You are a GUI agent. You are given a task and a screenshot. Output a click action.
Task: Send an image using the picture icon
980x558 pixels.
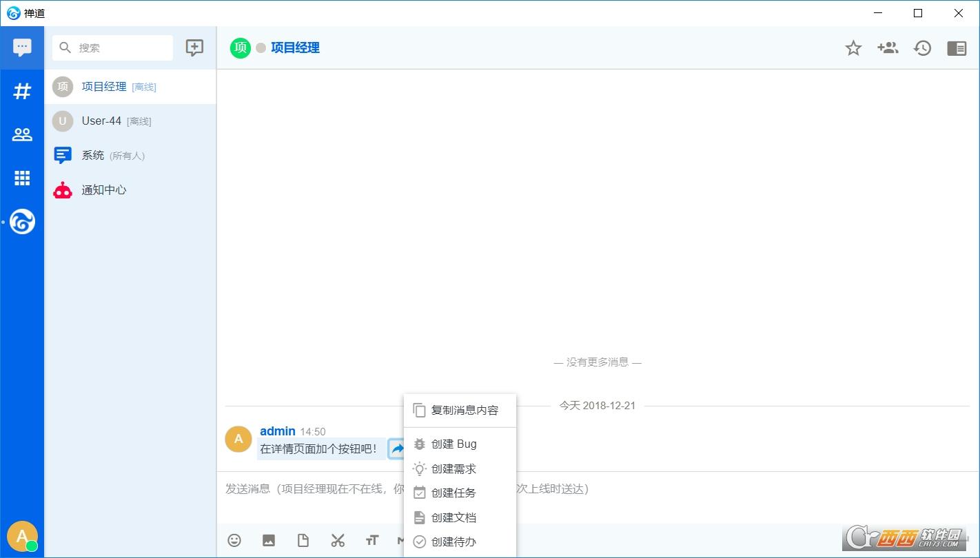[x=269, y=541]
